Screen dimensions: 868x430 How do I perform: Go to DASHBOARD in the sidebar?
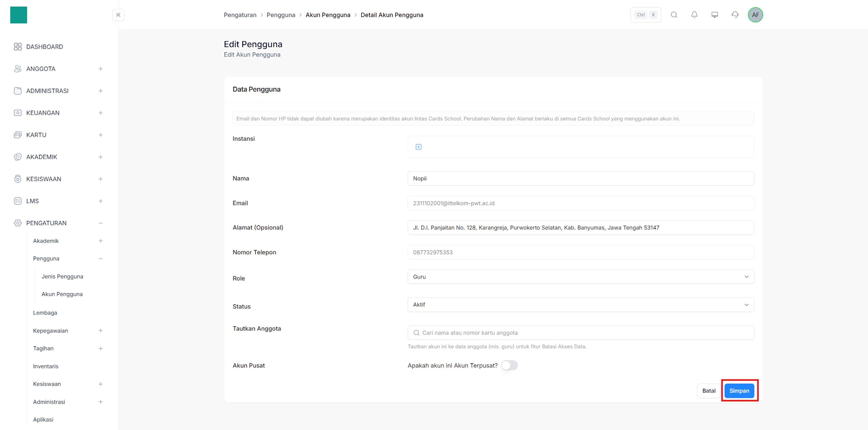[45, 47]
